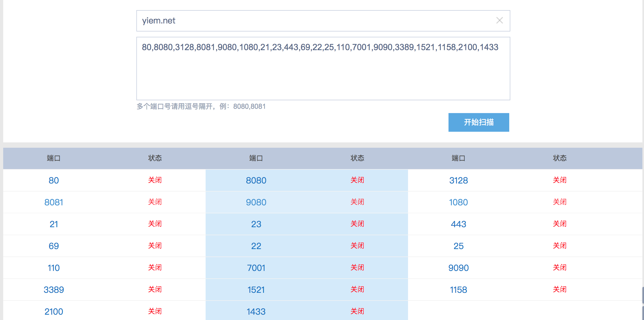Select port 3128 in the results table
644x320 pixels.
tap(458, 181)
